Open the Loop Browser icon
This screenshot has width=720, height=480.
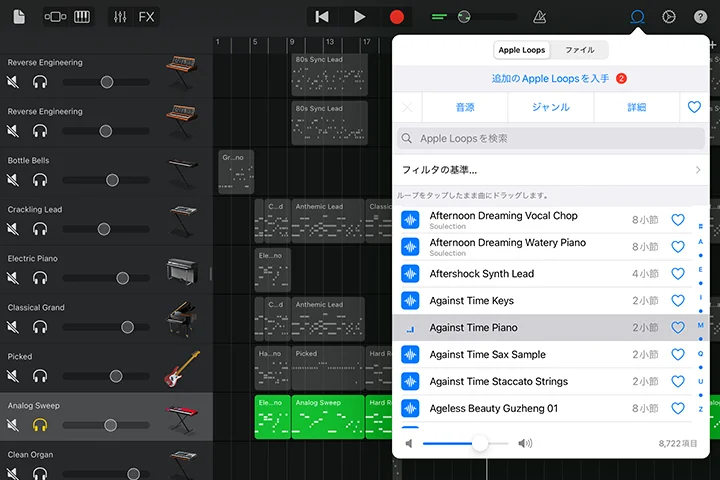coord(637,17)
